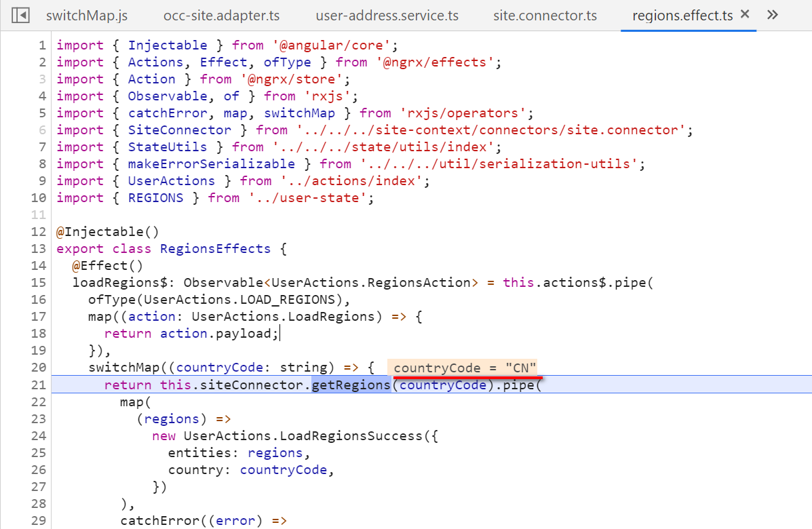This screenshot has width=812, height=529.
Task: Click line number 29 in the gutter
Action: [x=39, y=521]
